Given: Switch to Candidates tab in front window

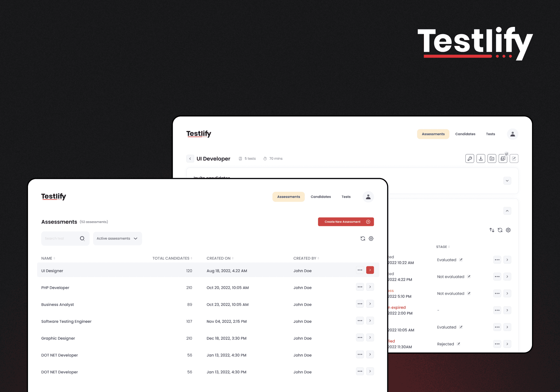Looking at the screenshot, I should pos(321,197).
